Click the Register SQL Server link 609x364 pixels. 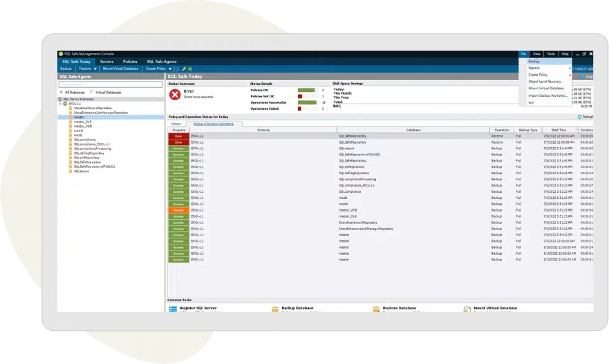[x=198, y=308]
